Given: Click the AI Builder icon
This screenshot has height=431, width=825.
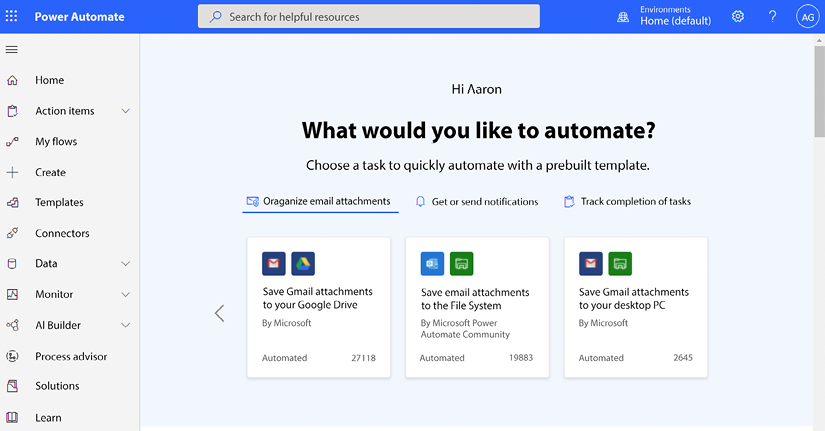Looking at the screenshot, I should click(12, 325).
